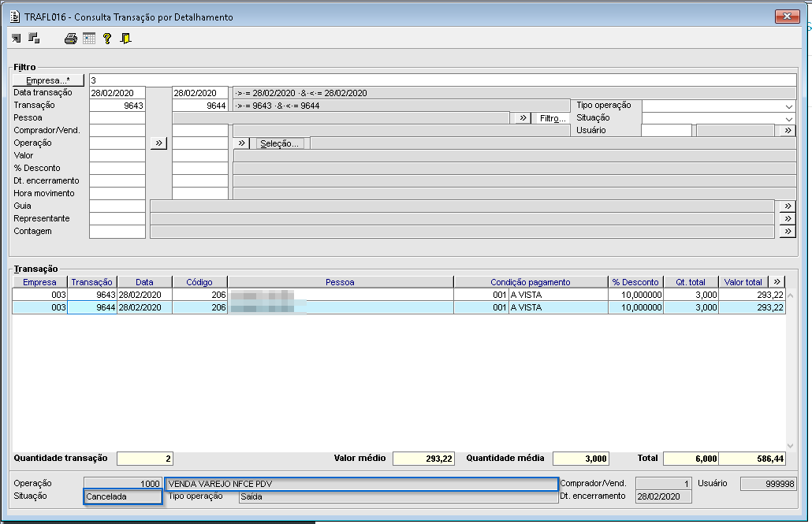812x524 pixels.
Task: Click the Usuário value 999998
Action: [x=769, y=484]
